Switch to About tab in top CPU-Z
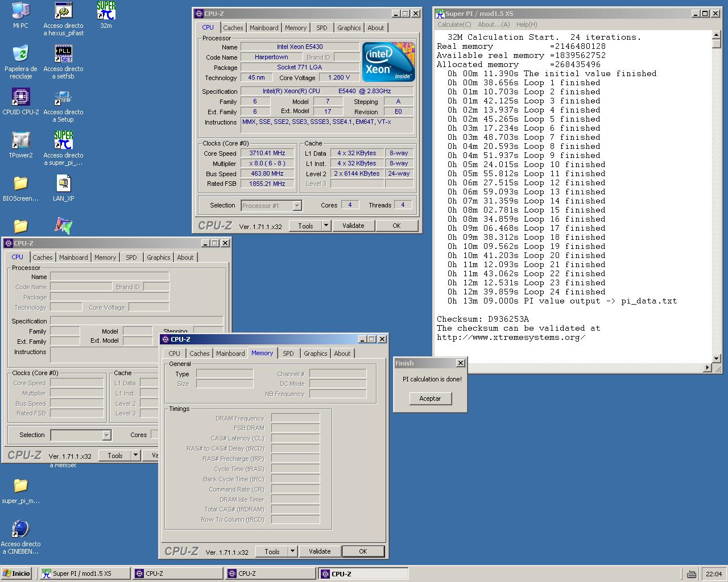Viewport: 728px width, 582px height. (x=376, y=28)
